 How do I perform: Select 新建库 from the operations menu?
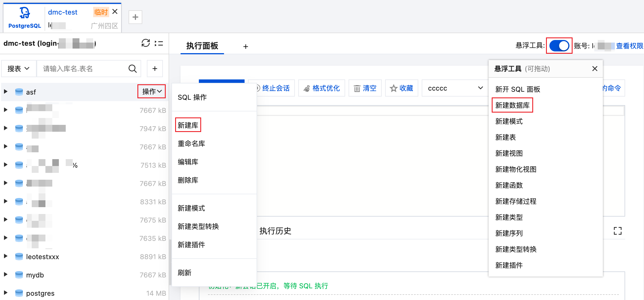coord(188,125)
